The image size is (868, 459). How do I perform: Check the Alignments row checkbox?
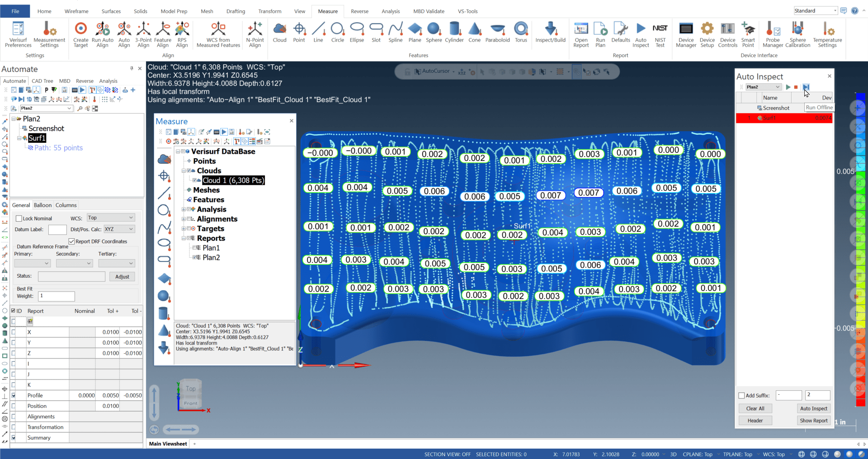pyautogui.click(x=14, y=416)
